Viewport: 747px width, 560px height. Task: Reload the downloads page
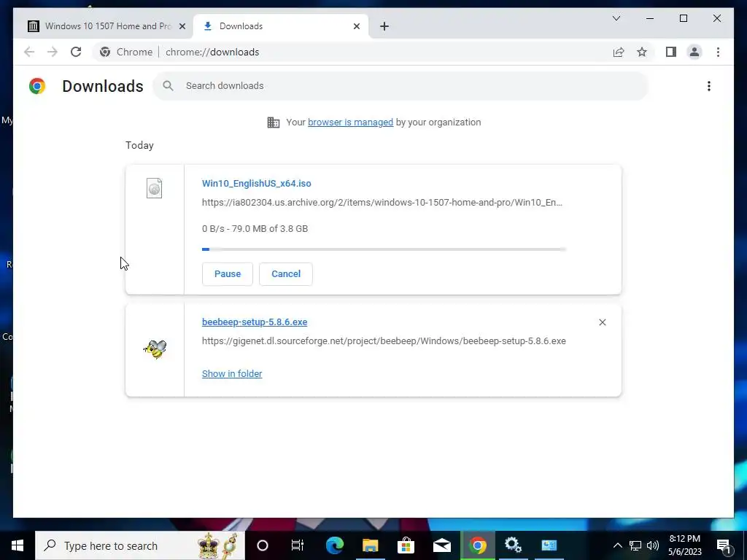(76, 52)
